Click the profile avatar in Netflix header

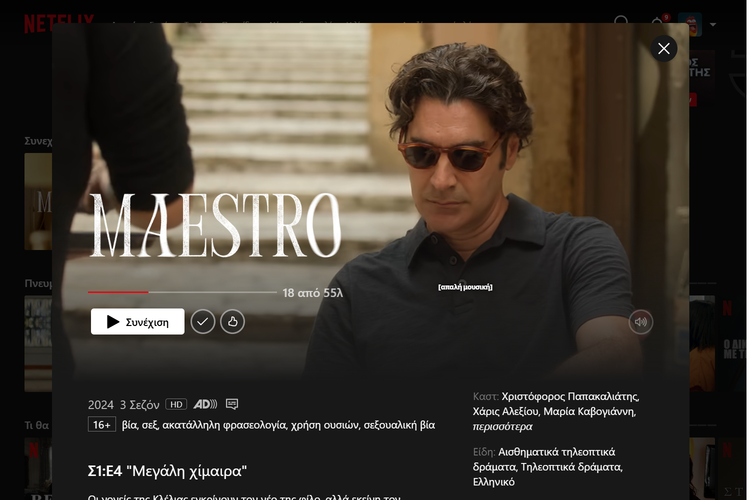(x=690, y=24)
